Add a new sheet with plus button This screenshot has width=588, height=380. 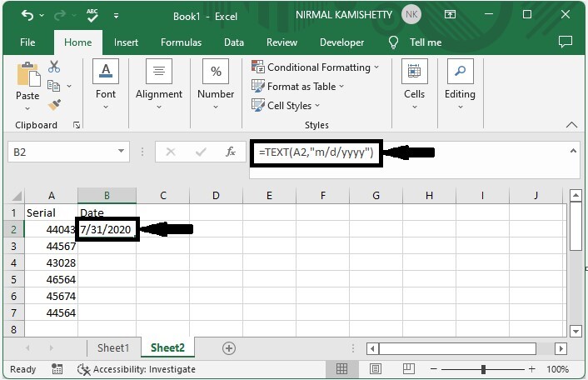pos(229,348)
